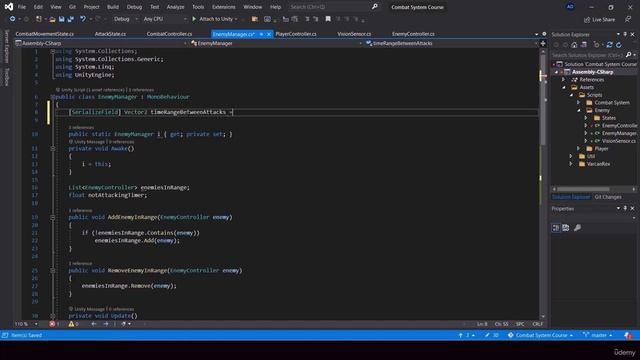Click the pending changes pencil indicator
640x360 pixels.
point(492,335)
